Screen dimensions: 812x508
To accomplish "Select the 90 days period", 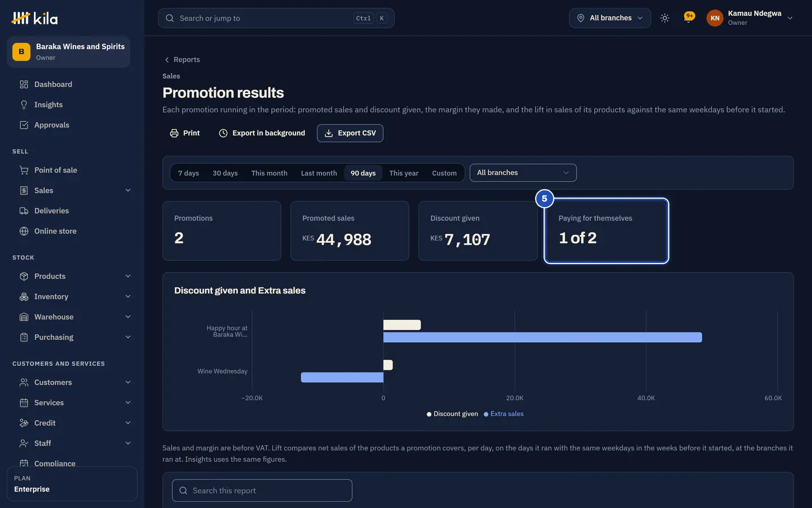I will coord(363,173).
